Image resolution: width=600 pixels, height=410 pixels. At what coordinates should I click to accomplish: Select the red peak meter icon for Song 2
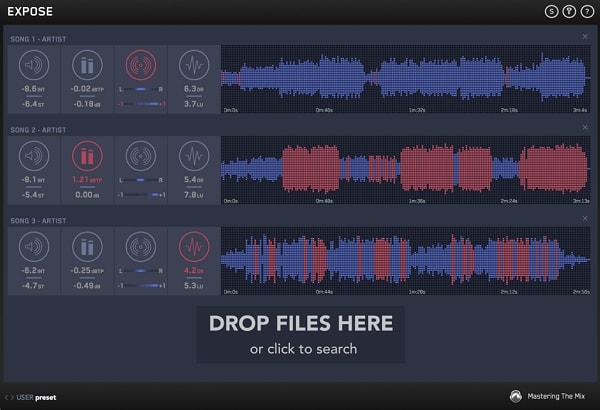click(x=87, y=156)
